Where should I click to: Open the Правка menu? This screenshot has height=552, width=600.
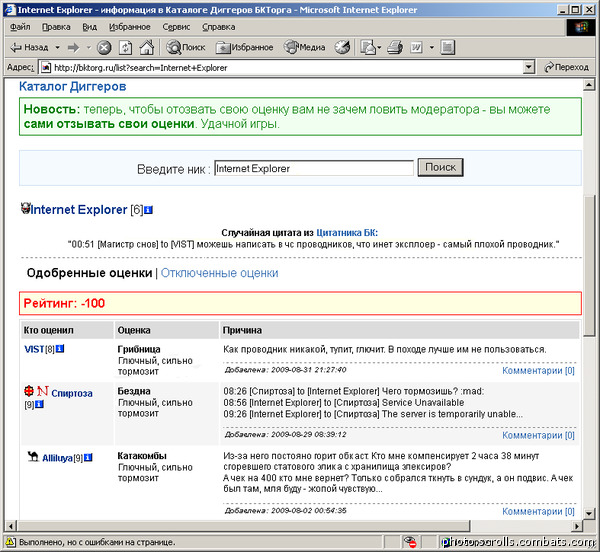56,27
